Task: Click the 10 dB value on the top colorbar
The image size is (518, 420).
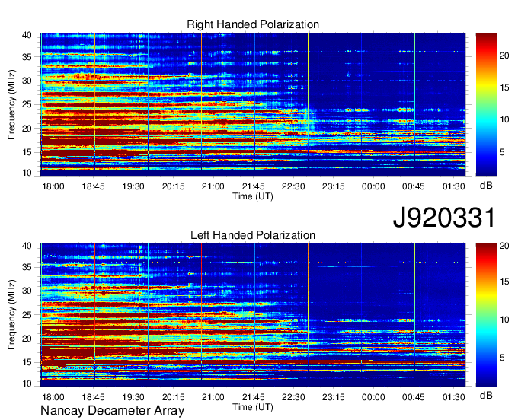Action: [x=504, y=119]
